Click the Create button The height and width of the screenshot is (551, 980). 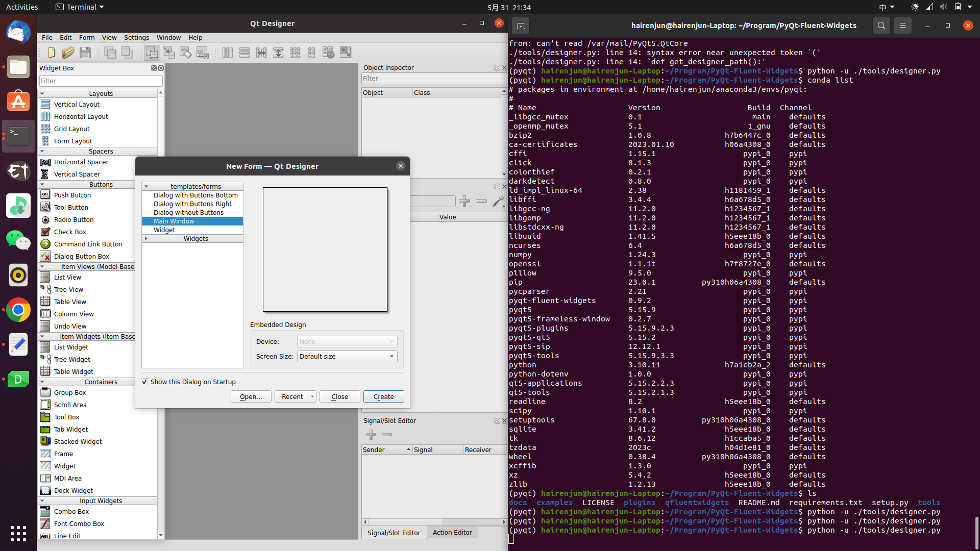tap(383, 396)
